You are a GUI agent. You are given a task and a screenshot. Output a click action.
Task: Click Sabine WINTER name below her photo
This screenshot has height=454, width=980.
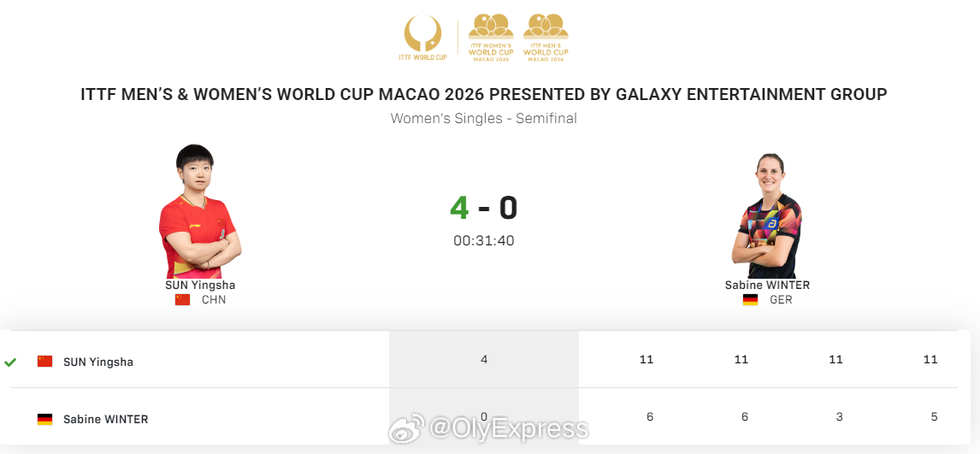(768, 286)
